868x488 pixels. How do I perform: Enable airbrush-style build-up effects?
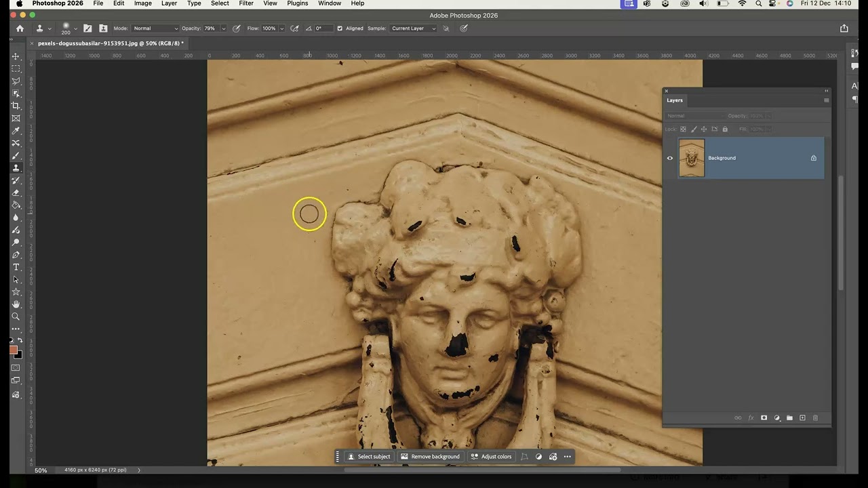[294, 28]
